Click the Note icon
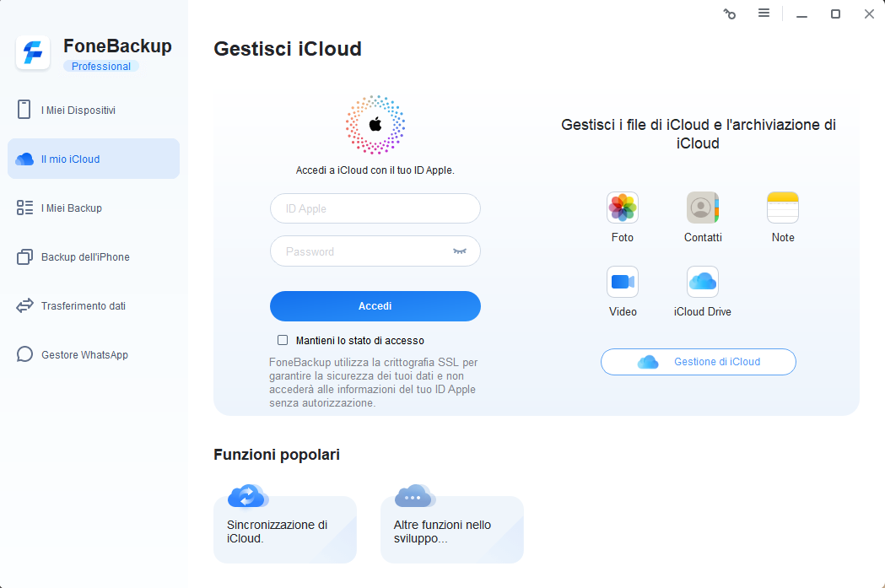885x588 pixels. pyautogui.click(x=783, y=207)
